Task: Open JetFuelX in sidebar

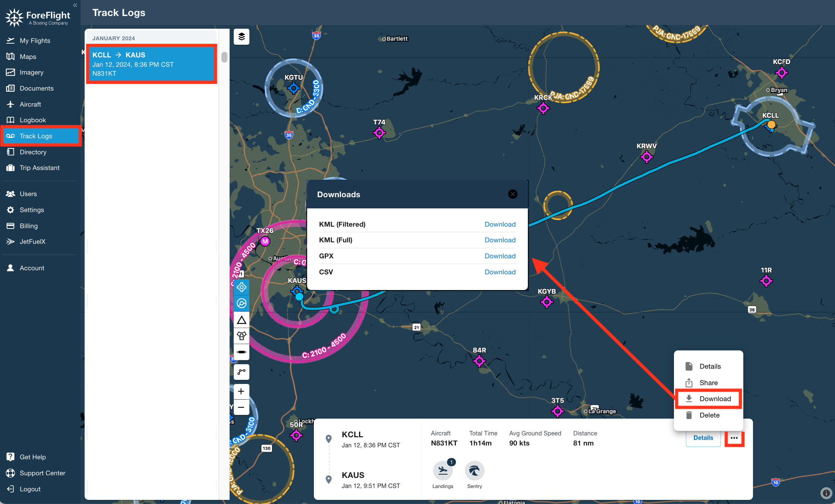Action: click(32, 242)
